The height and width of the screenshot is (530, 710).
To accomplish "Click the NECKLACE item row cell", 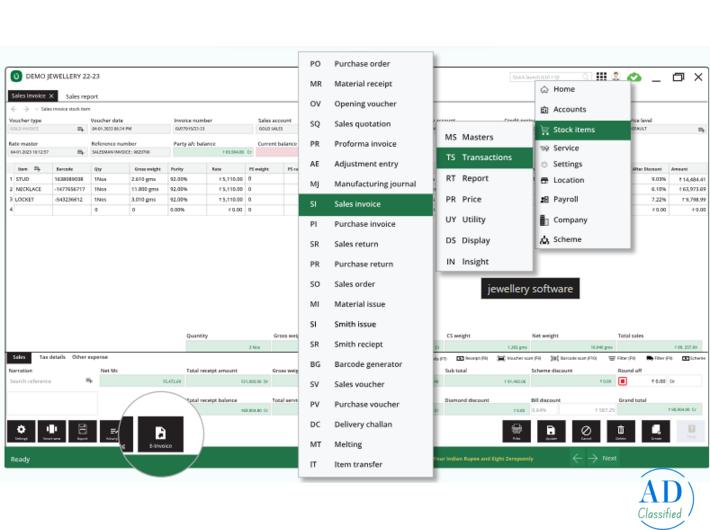I will click(33, 189).
